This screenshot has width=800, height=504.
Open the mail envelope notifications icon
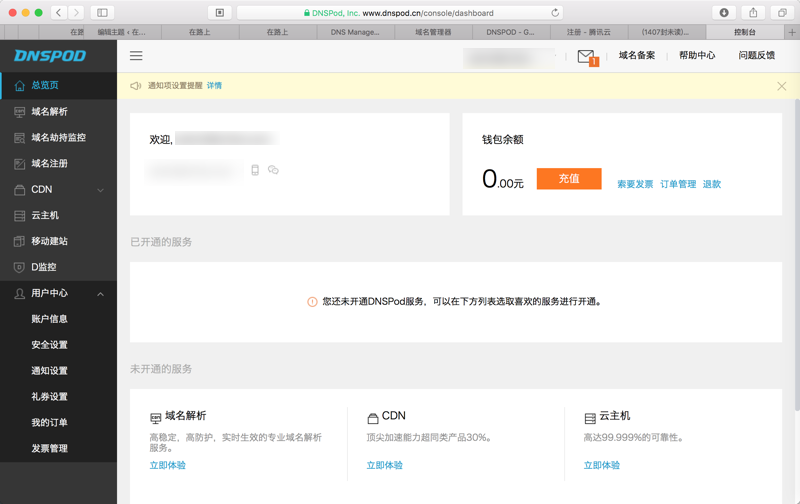[x=586, y=57]
